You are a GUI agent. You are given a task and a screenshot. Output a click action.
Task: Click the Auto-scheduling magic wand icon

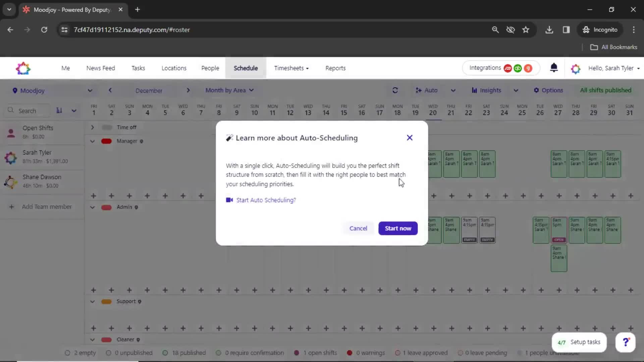(x=229, y=137)
